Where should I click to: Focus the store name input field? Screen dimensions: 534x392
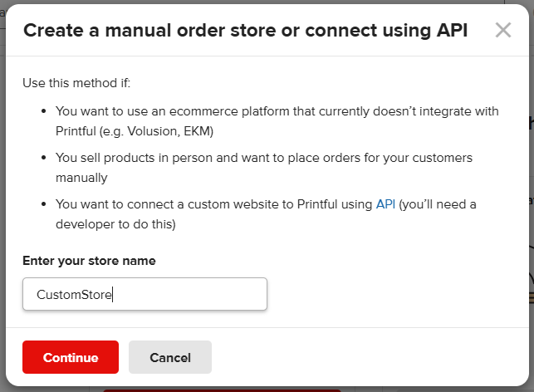tap(145, 294)
